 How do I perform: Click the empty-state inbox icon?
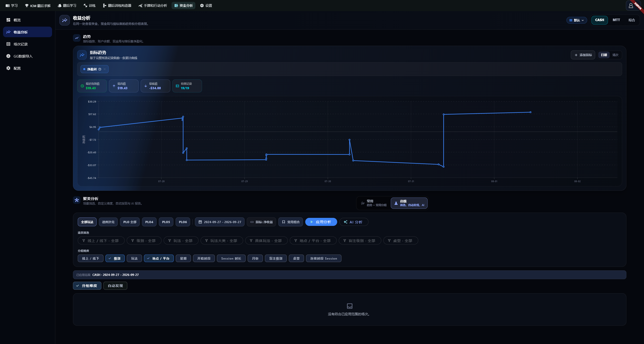(350, 306)
